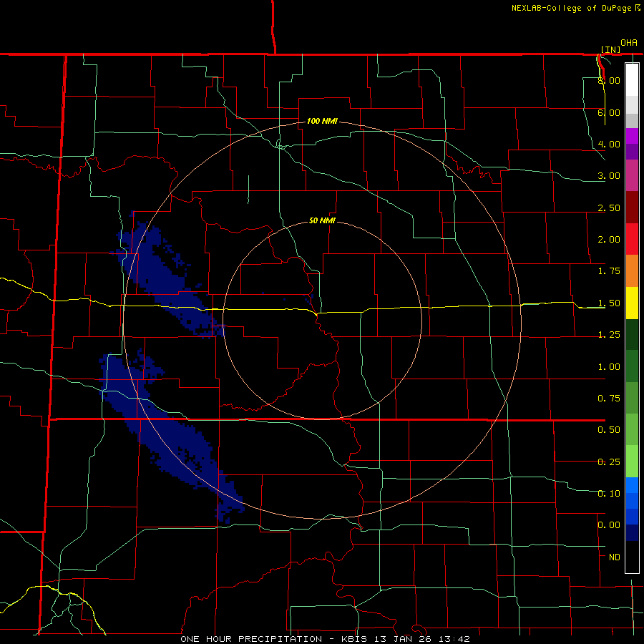644x644 pixels.
Task: Click the 1.50 legend value
Action: (609, 303)
